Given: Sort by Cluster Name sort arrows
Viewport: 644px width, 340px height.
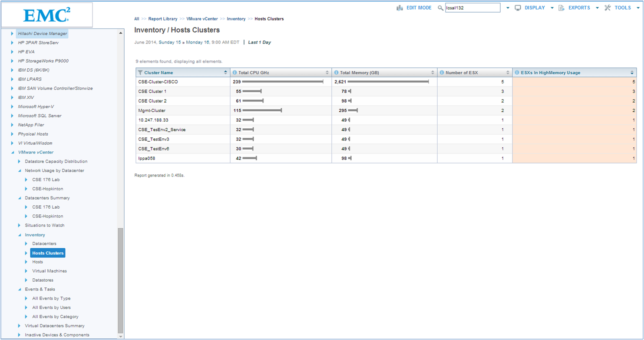Looking at the screenshot, I should (225, 73).
